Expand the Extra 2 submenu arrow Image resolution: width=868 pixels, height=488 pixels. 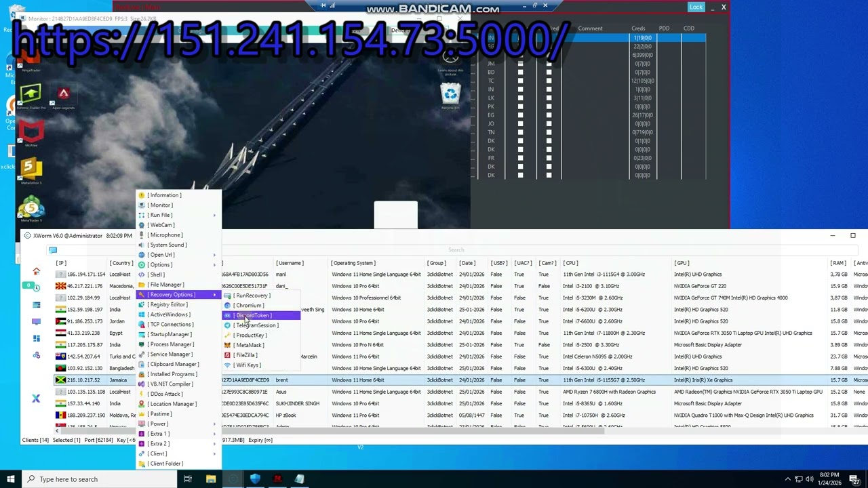(214, 444)
